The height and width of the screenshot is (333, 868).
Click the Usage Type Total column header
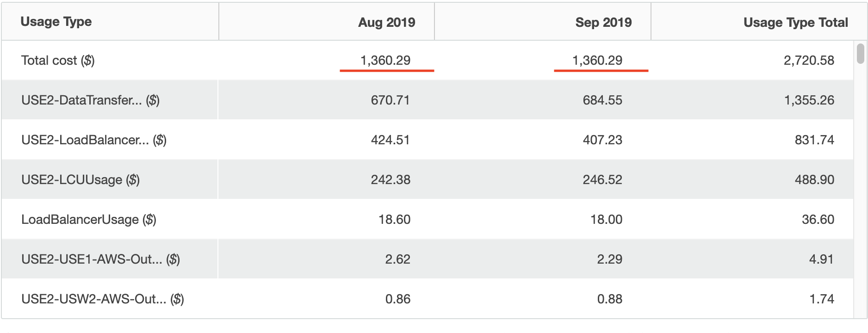point(796,22)
